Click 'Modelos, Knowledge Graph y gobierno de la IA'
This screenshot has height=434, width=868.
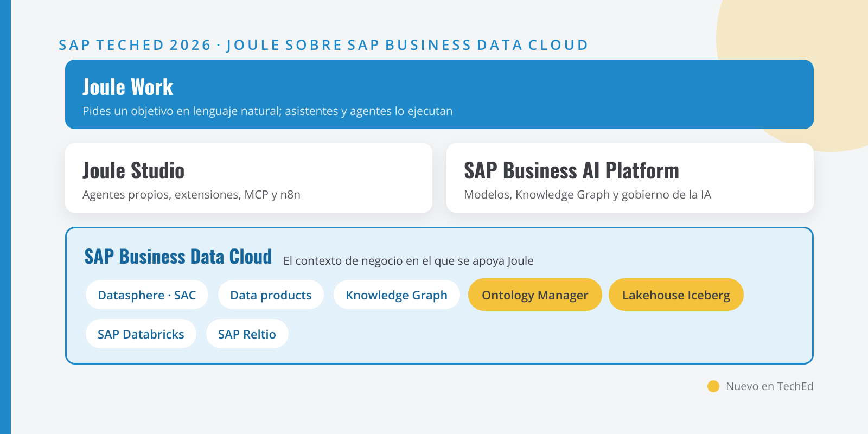tap(588, 195)
